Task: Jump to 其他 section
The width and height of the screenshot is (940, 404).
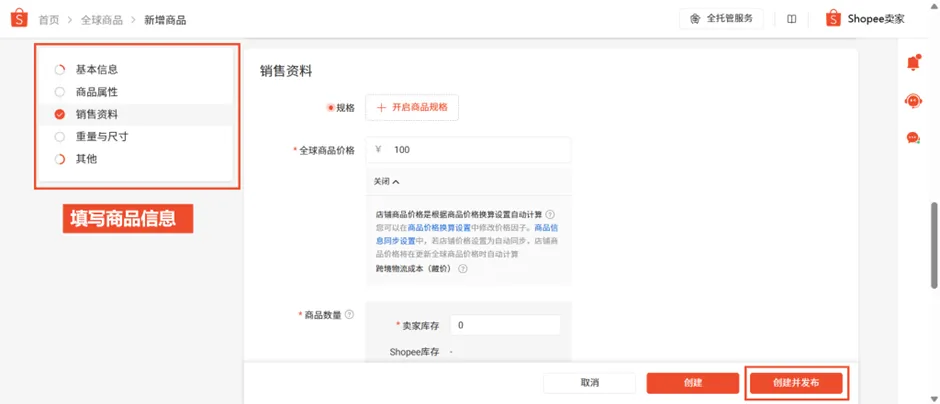Action: [x=86, y=159]
